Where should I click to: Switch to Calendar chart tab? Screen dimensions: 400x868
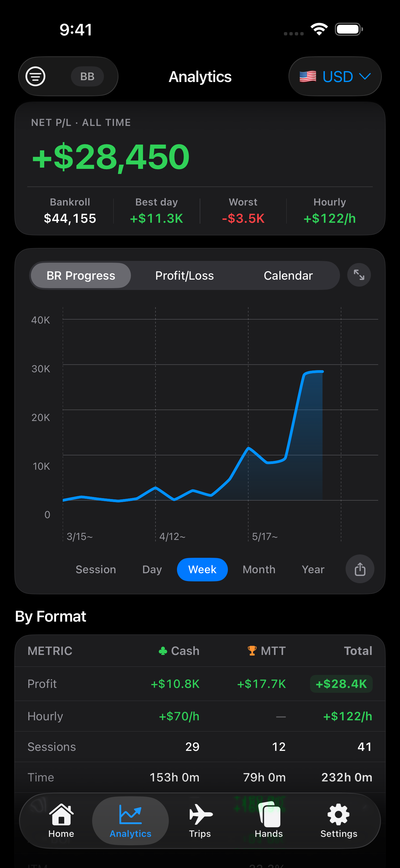[288, 276]
